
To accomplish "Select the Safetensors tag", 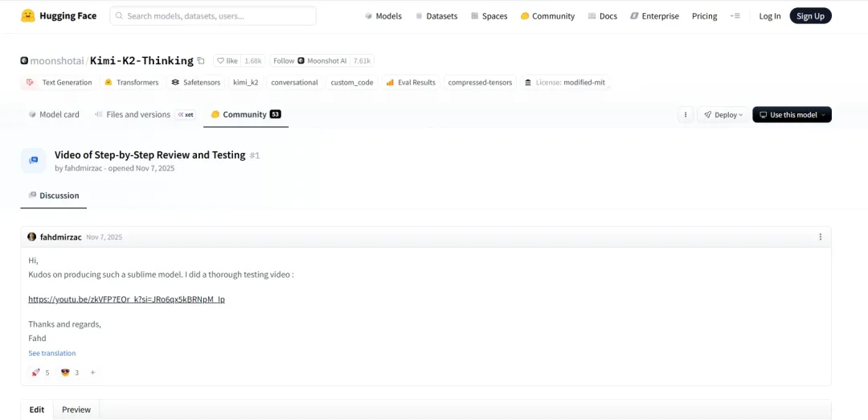I will point(196,83).
